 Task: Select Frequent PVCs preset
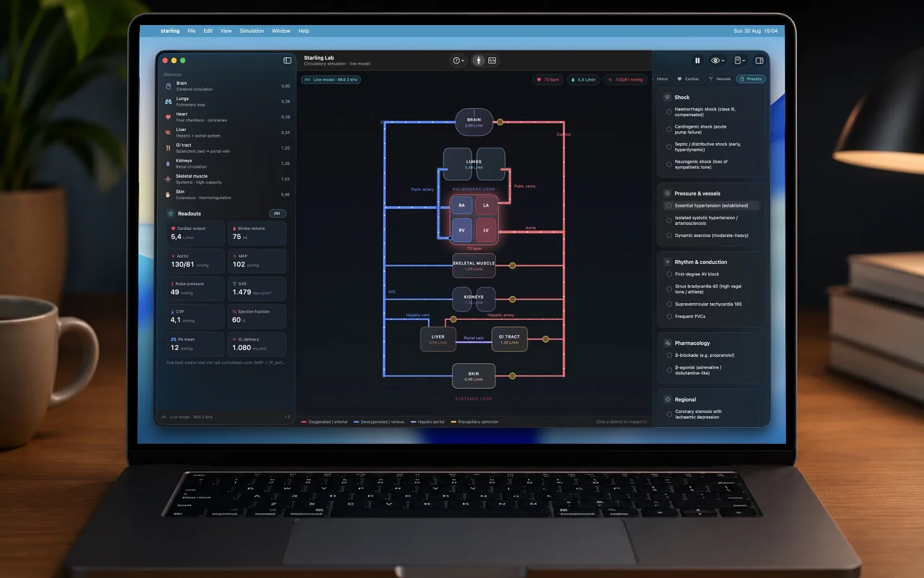(711, 317)
